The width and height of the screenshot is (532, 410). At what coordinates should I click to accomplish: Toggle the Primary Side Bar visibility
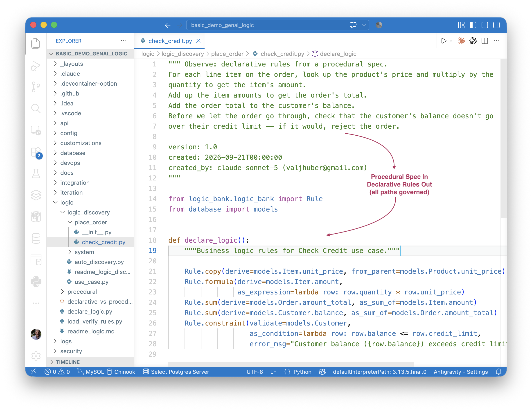pos(473,25)
